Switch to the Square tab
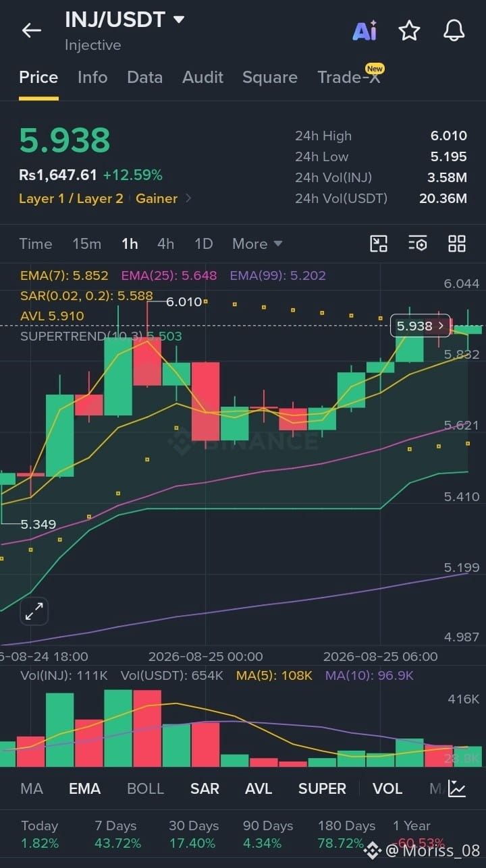Viewport: 486px width, 868px height. [x=270, y=78]
